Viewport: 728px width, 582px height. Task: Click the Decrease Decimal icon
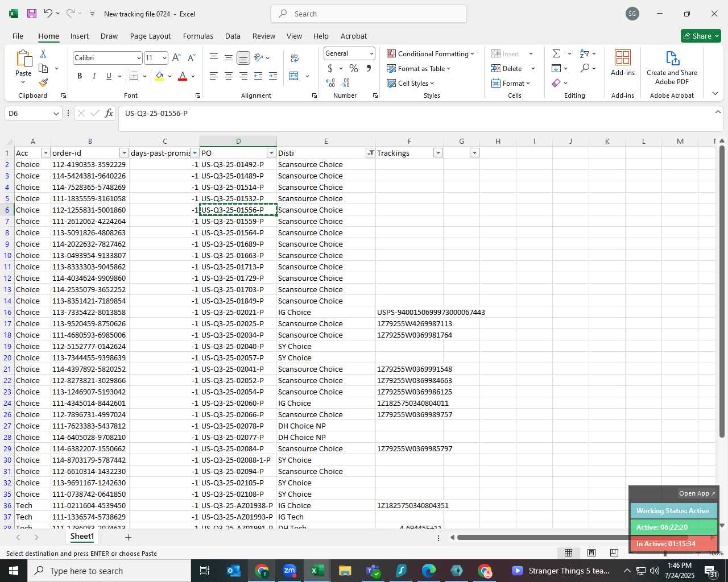click(345, 83)
